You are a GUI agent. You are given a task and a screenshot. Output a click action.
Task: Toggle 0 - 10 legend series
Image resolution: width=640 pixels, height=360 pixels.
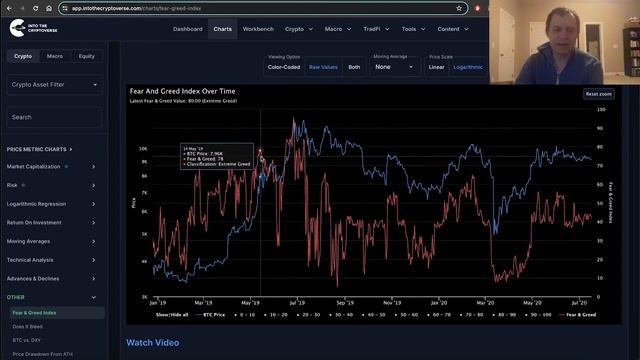(244, 315)
